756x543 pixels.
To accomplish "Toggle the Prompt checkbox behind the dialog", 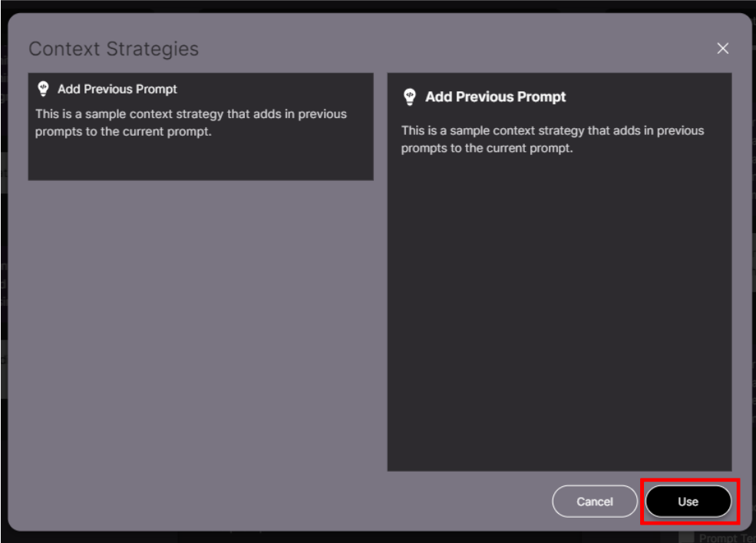I will (x=686, y=538).
